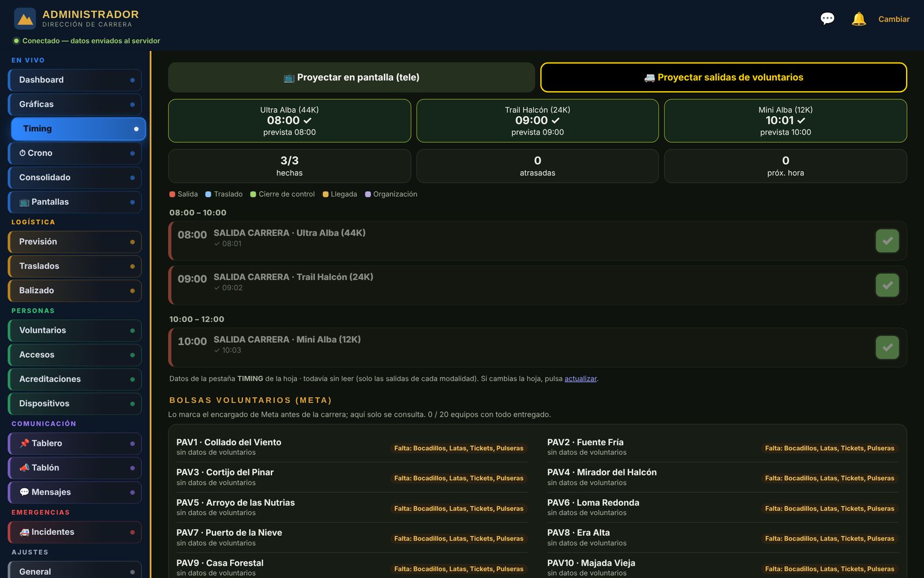Open Consolidado in sidebar
Image resolution: width=924 pixels, height=578 pixels.
(74, 177)
